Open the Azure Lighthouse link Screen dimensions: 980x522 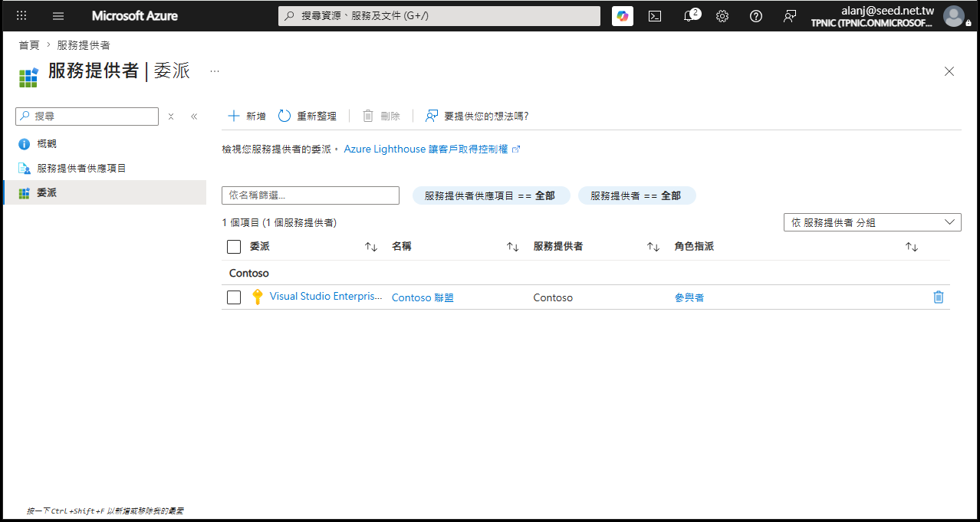[432, 149]
